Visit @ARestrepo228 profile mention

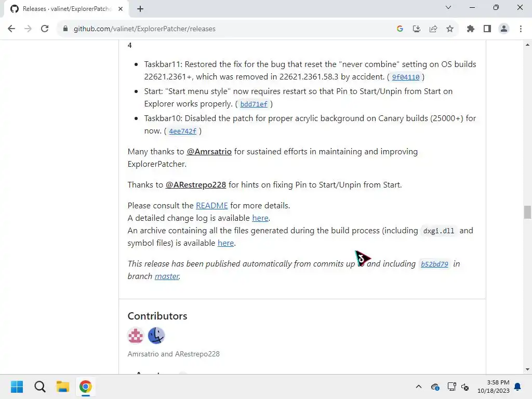pos(196,185)
